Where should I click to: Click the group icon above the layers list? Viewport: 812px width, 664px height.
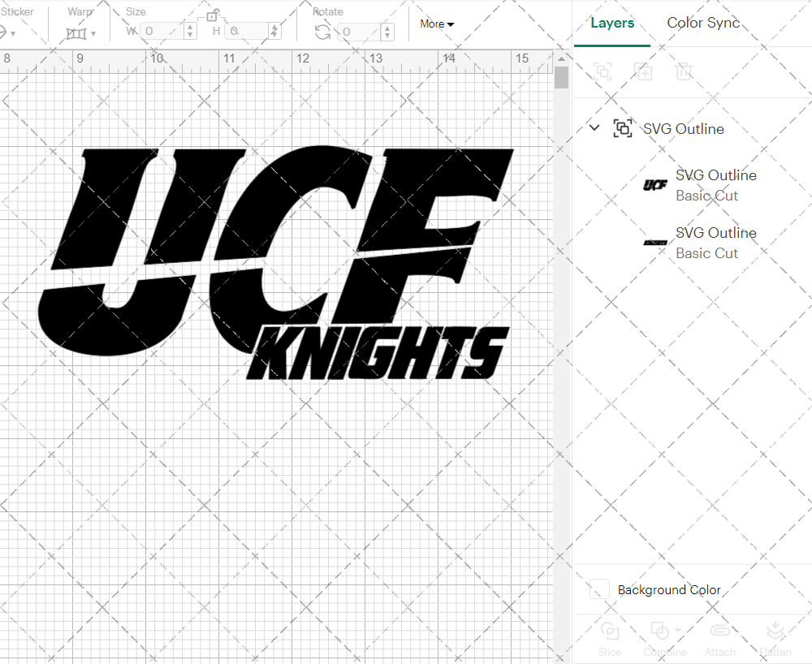603,71
